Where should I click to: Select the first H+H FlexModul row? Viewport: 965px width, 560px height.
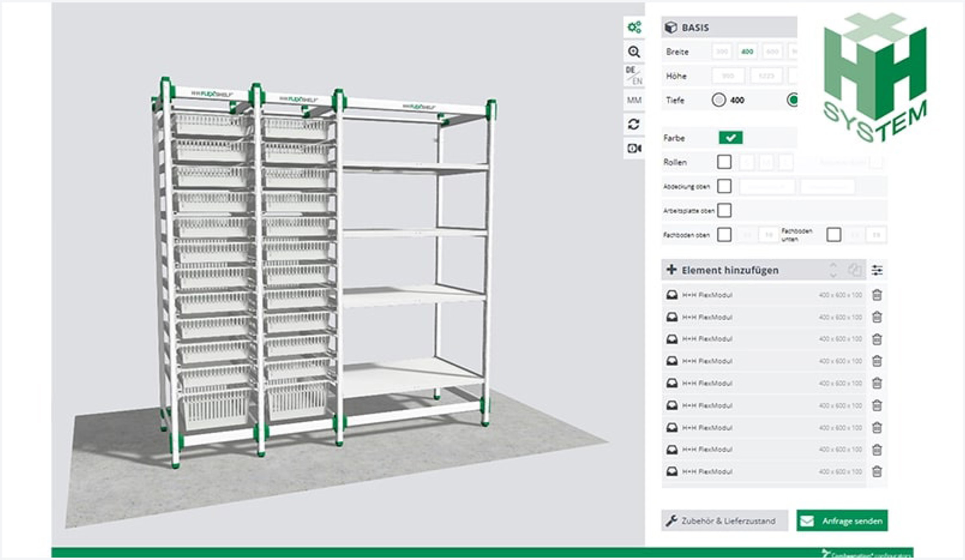tap(764, 295)
